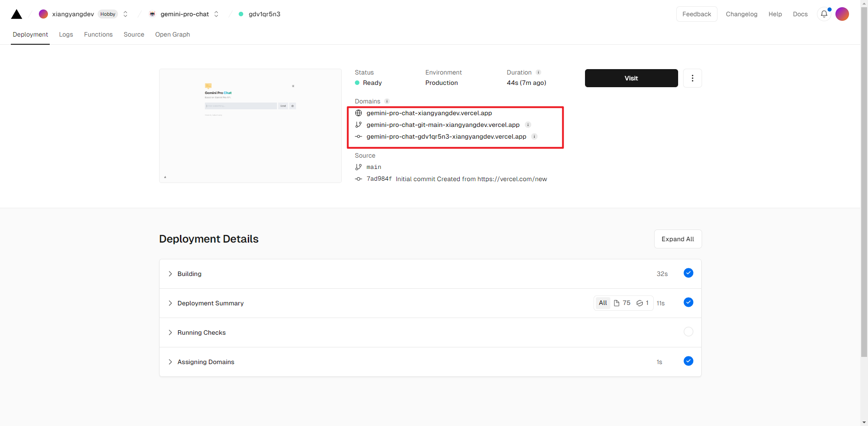Click the commit icon beside gdv1qr5n3 domain
The height and width of the screenshot is (426, 868).
pos(359,136)
